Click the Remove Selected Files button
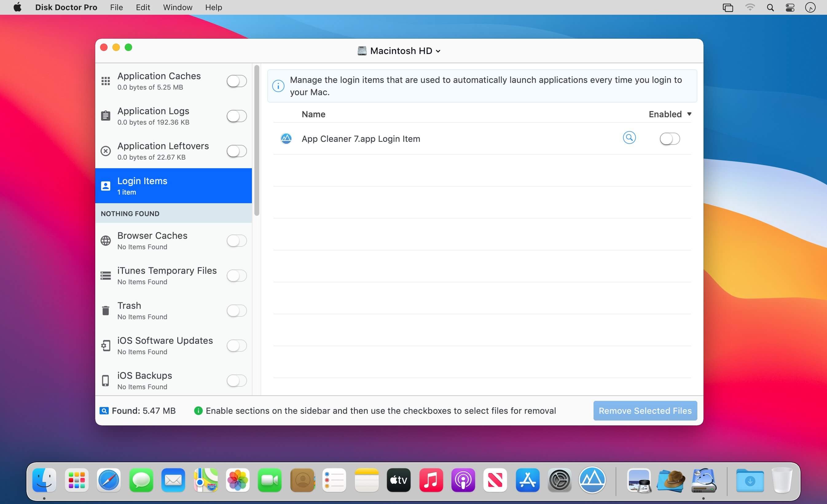The width and height of the screenshot is (827, 504). click(x=645, y=410)
